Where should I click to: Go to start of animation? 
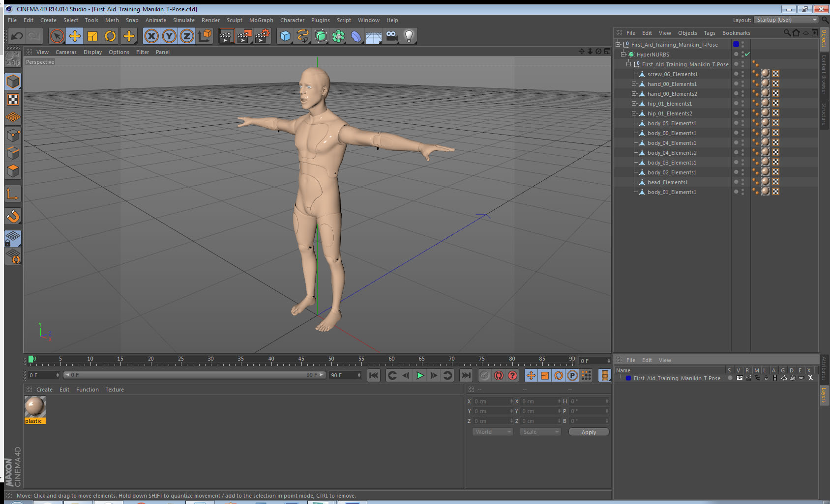374,375
